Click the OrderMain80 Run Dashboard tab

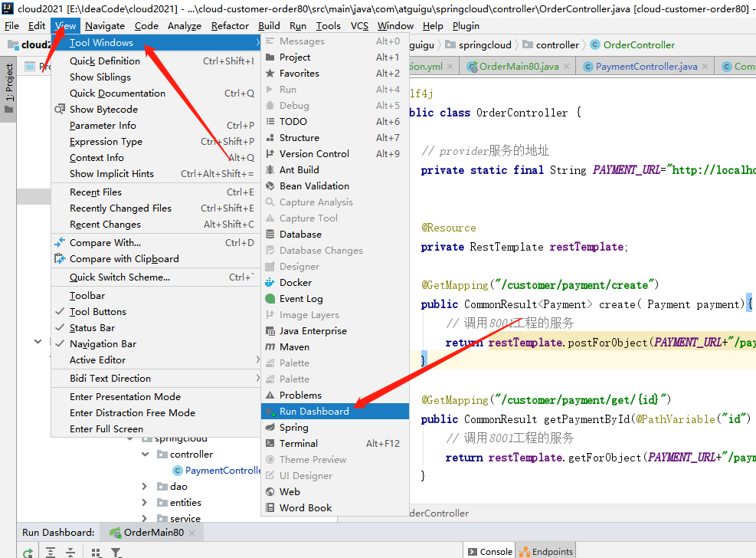[152, 533]
